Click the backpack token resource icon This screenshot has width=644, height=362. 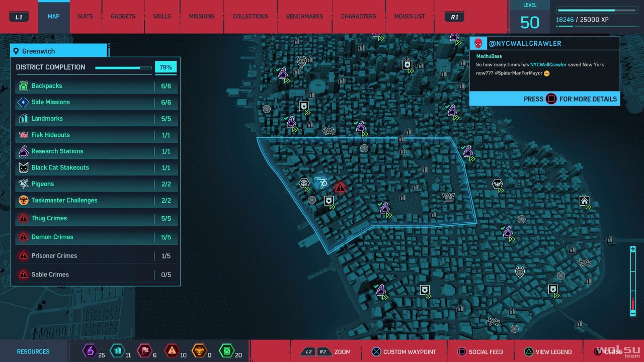(x=226, y=350)
